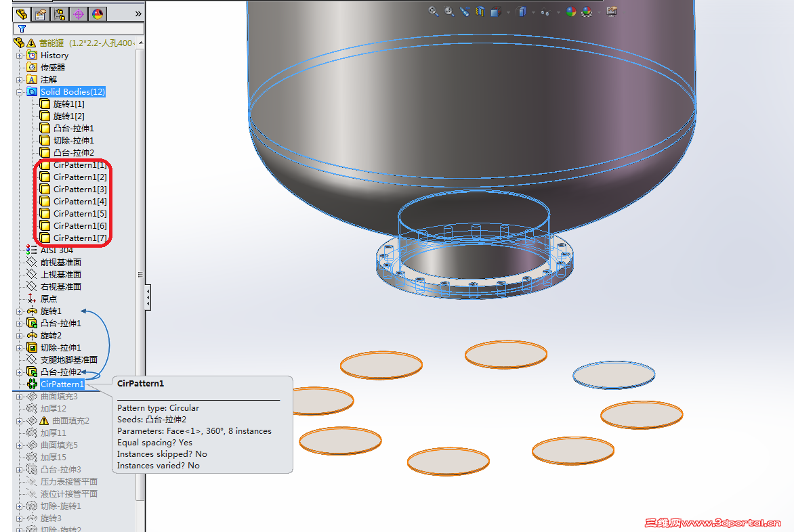Screen dimensions: 794x532
Task: Expand the History folder
Action: pyautogui.click(x=19, y=56)
